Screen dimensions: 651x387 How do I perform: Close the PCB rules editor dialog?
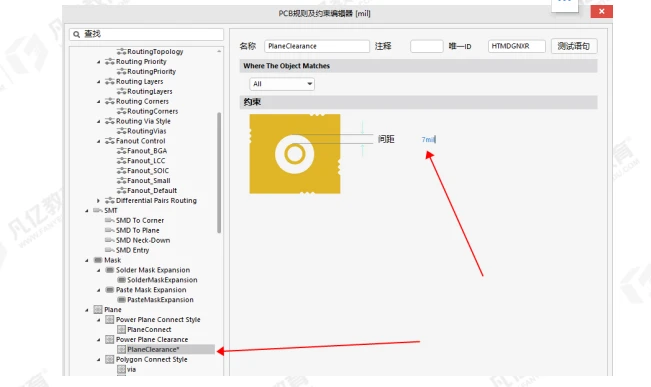tap(602, 12)
